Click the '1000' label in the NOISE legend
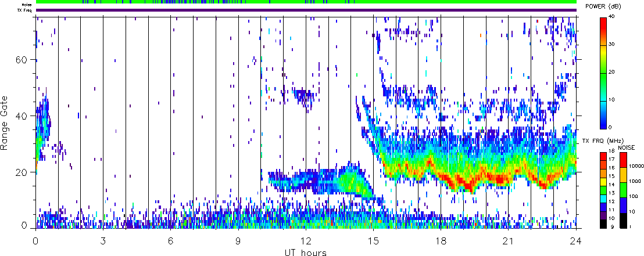The image size is (644, 256). tap(634, 181)
